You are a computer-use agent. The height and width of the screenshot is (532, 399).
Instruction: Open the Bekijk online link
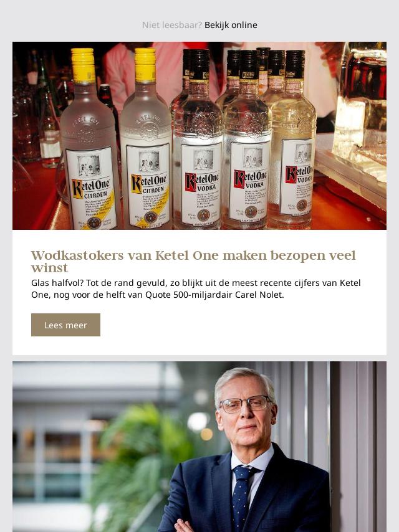coord(231,25)
